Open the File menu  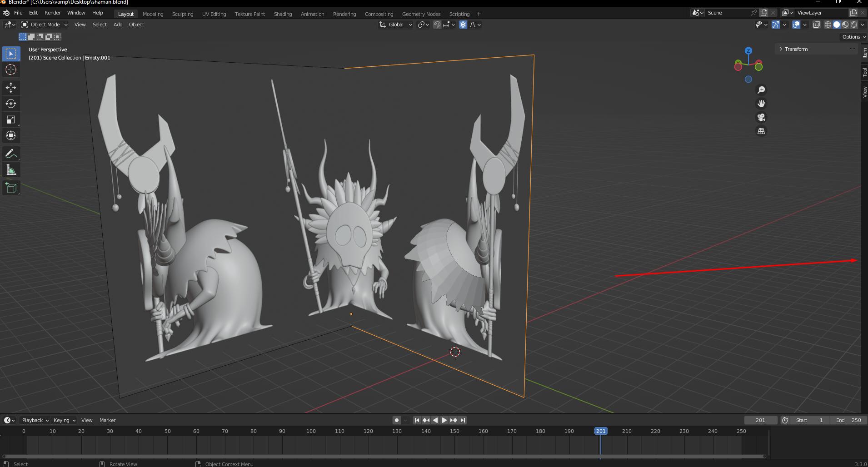[18, 13]
